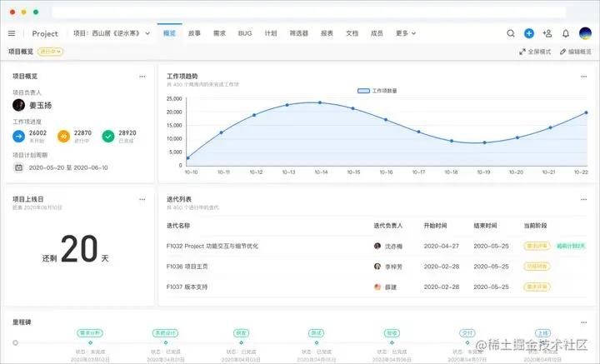The height and width of the screenshot is (364, 600).
Task: Click owner 李梓芳 avatar in F1036 row
Action: click(x=377, y=266)
